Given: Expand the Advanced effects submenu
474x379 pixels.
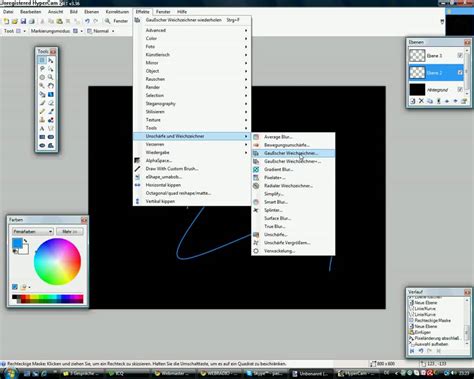Looking at the screenshot, I should pyautogui.click(x=192, y=30).
